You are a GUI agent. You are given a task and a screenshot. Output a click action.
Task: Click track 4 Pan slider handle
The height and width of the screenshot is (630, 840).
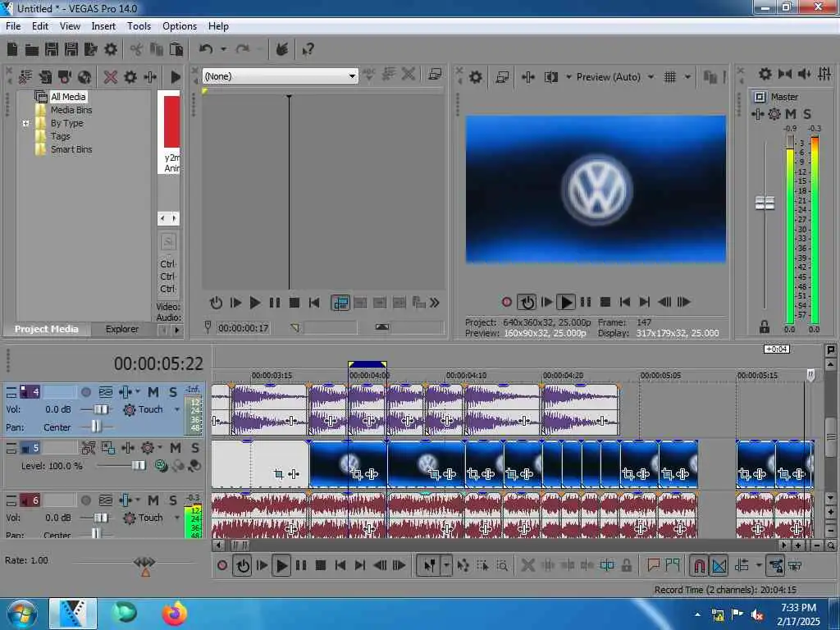96,427
